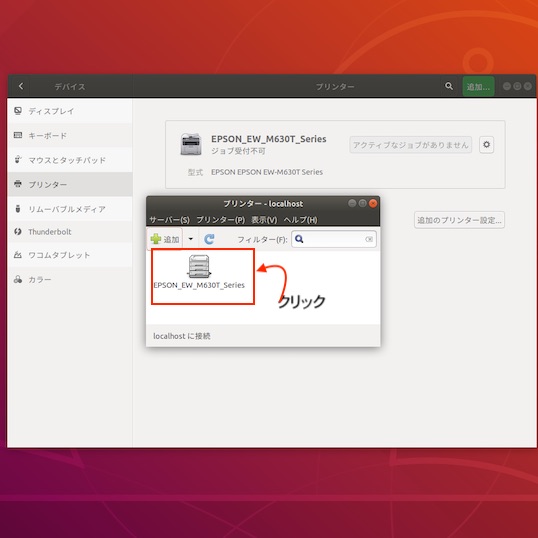Open the search icon in Printers header
Viewport: 538px width, 538px height.
point(448,86)
